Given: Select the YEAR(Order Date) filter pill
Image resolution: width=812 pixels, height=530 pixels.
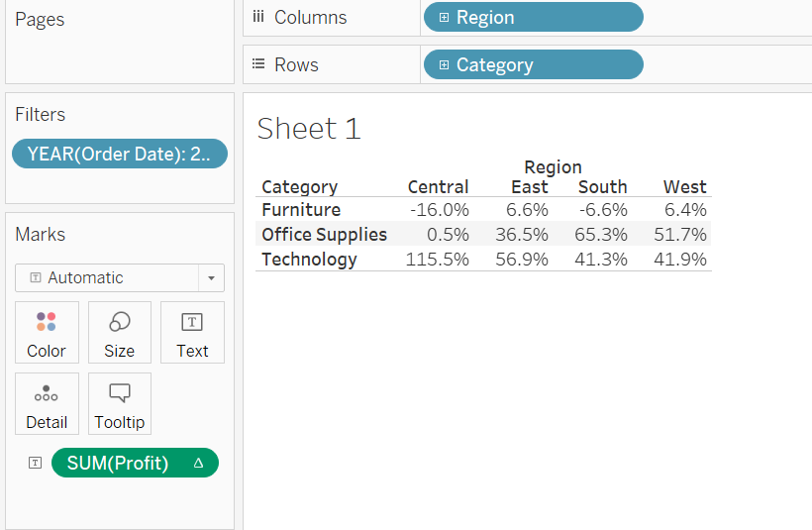Looking at the screenshot, I should (x=120, y=154).
